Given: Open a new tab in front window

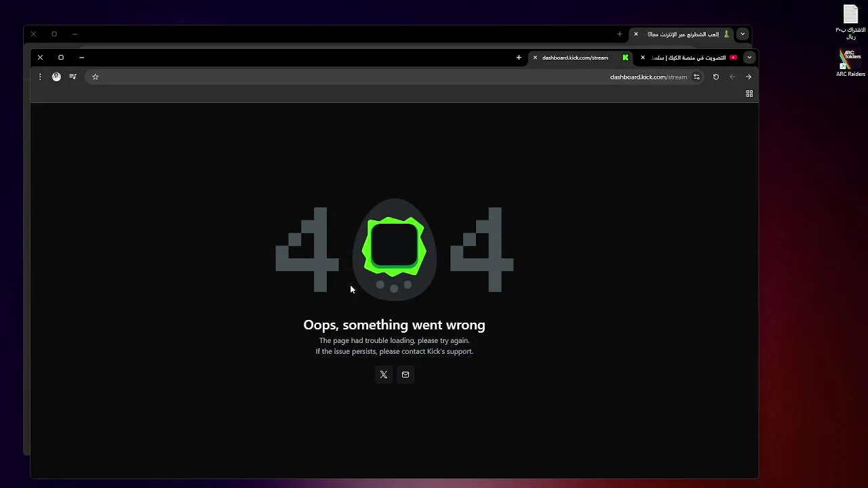Looking at the screenshot, I should tap(519, 58).
